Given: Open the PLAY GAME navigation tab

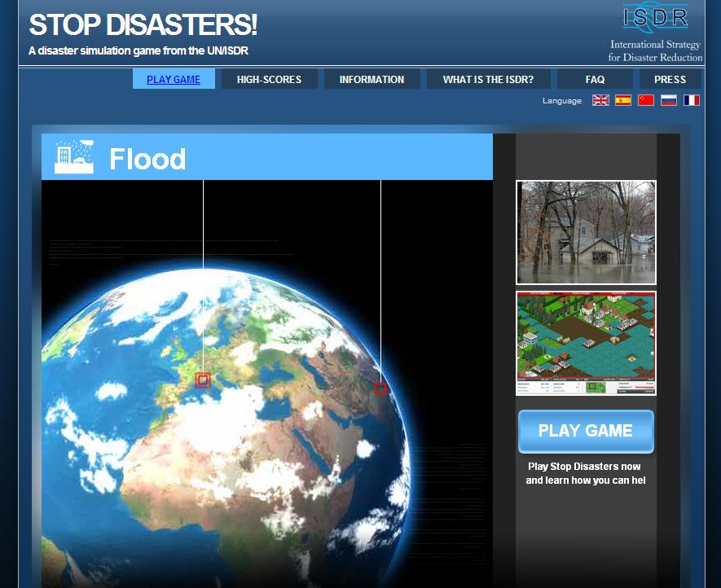Looking at the screenshot, I should coord(173,79).
